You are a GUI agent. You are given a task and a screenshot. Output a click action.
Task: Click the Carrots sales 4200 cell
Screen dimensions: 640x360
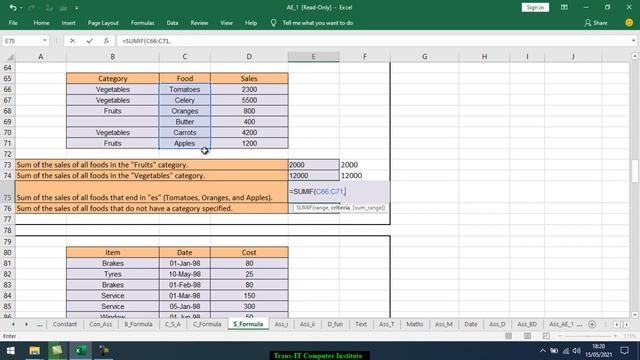(249, 132)
